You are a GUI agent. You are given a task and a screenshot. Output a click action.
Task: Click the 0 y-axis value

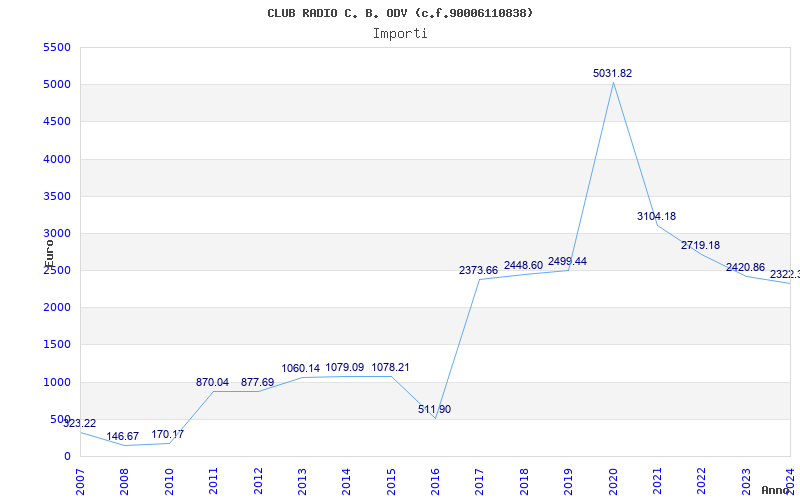67,457
